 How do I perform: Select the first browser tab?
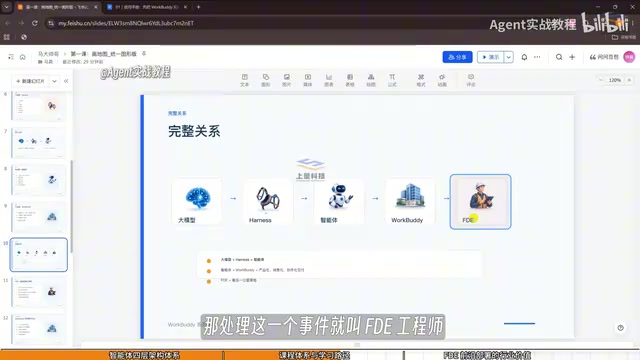click(x=57, y=7)
